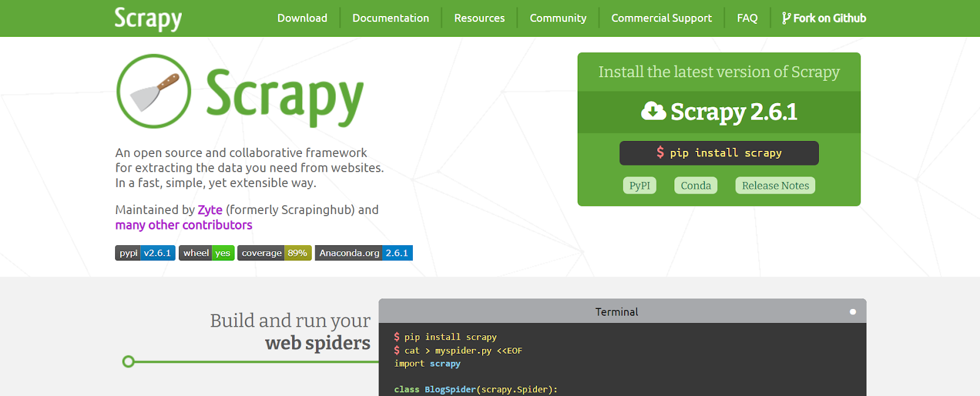The image size is (980, 396).
Task: Go to the Resources section
Action: coord(480,18)
